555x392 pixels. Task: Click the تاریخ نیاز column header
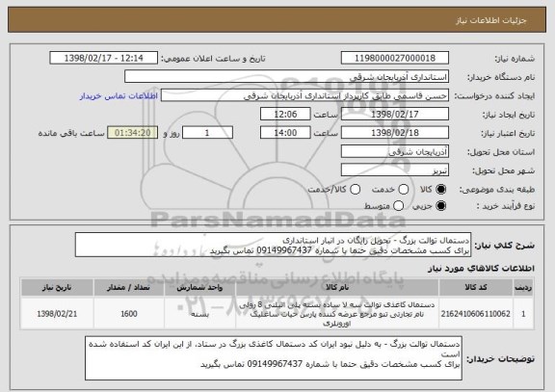pos(57,287)
